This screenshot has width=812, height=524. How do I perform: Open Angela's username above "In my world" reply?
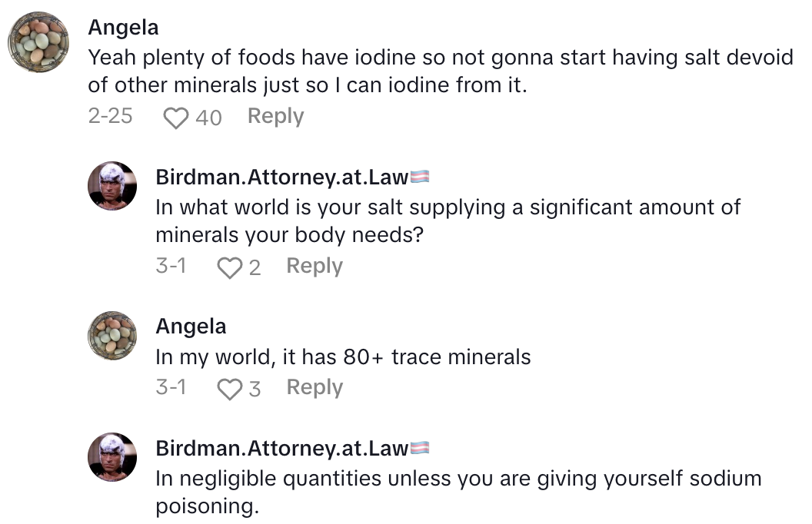point(191,327)
